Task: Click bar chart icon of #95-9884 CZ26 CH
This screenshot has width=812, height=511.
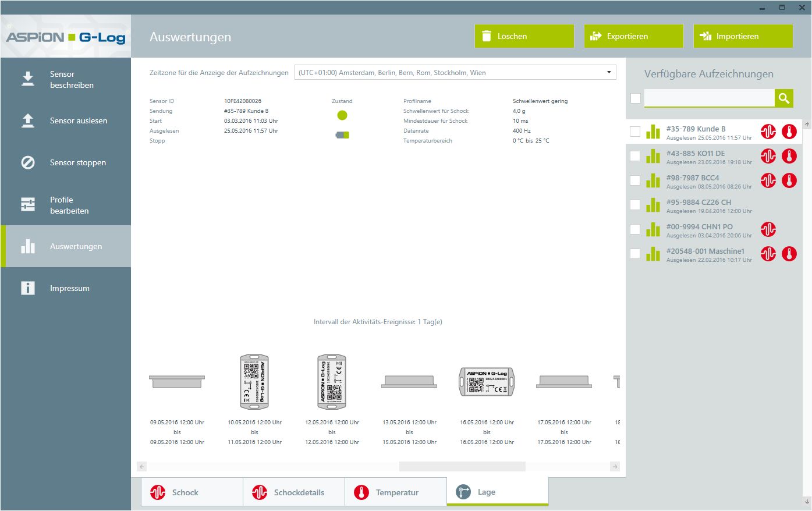Action: pos(653,205)
